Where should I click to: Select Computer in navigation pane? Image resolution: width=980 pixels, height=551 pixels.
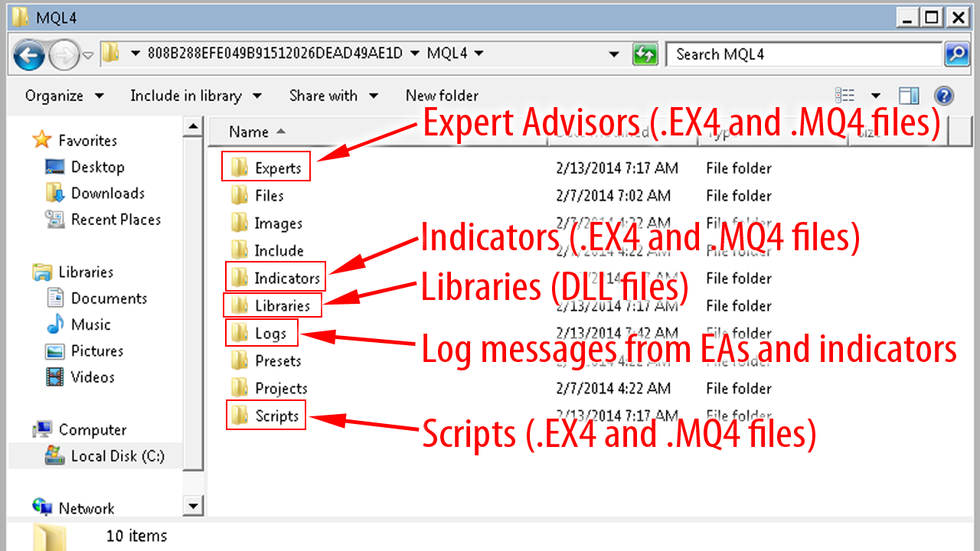[x=93, y=430]
